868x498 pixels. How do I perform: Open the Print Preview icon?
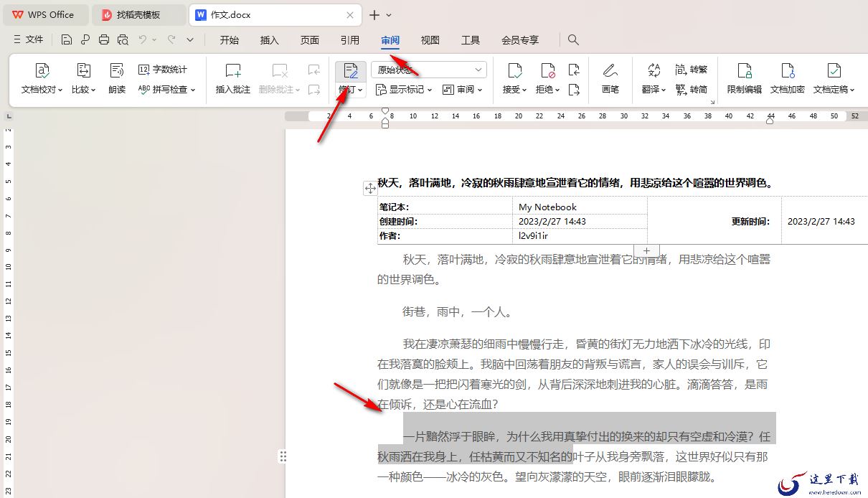[x=123, y=39]
